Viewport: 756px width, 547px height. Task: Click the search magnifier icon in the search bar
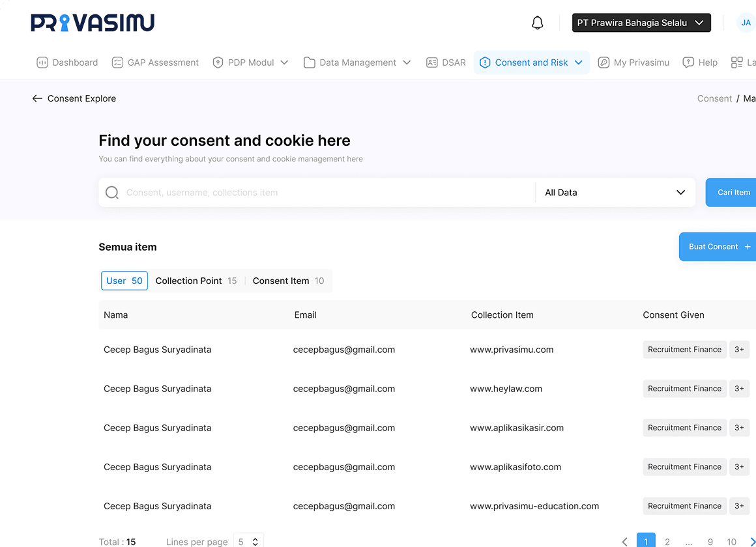tap(111, 192)
